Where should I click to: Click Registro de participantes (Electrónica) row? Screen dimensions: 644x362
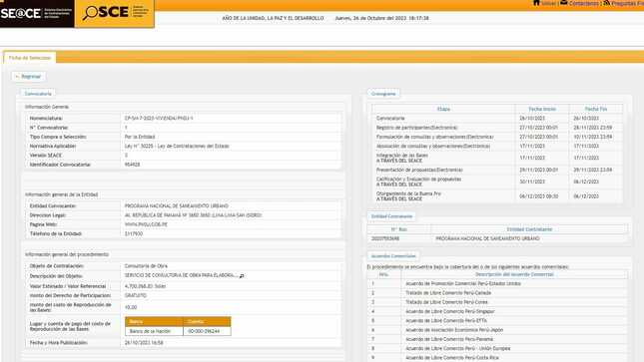coord(497,128)
